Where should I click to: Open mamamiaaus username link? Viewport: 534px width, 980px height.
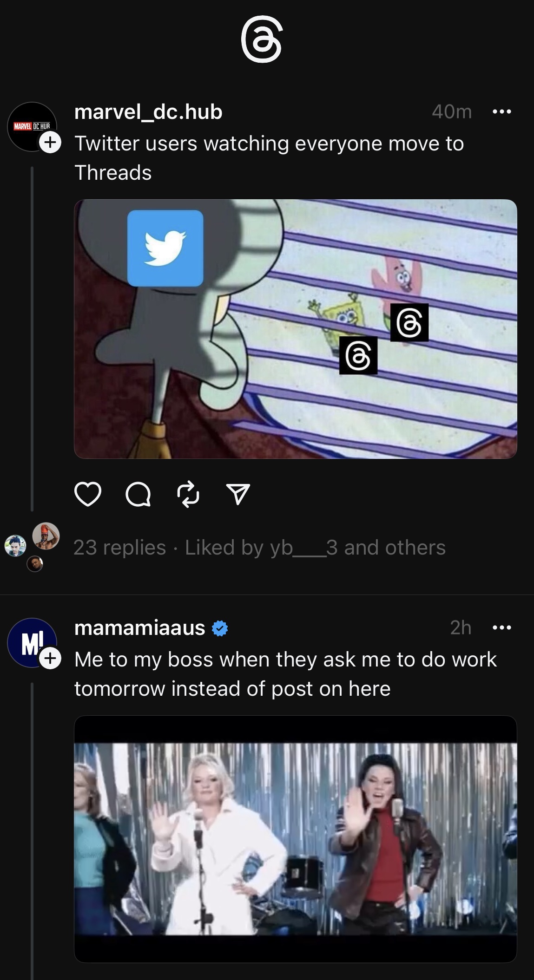coord(139,628)
